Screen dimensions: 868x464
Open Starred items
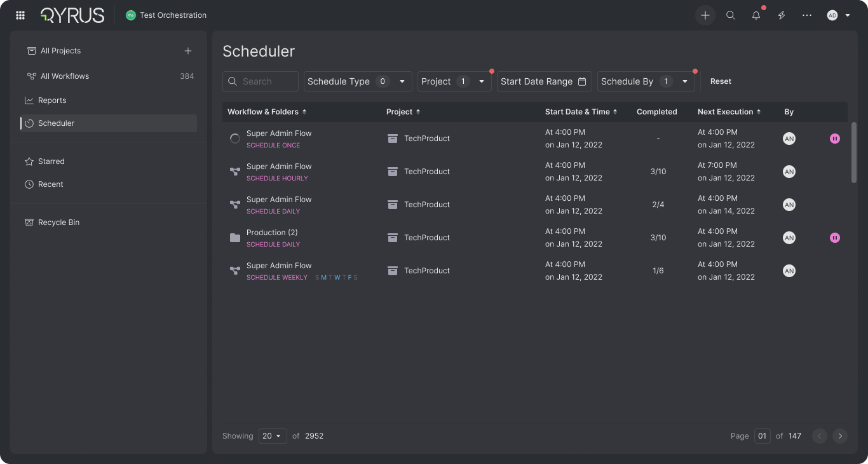51,161
